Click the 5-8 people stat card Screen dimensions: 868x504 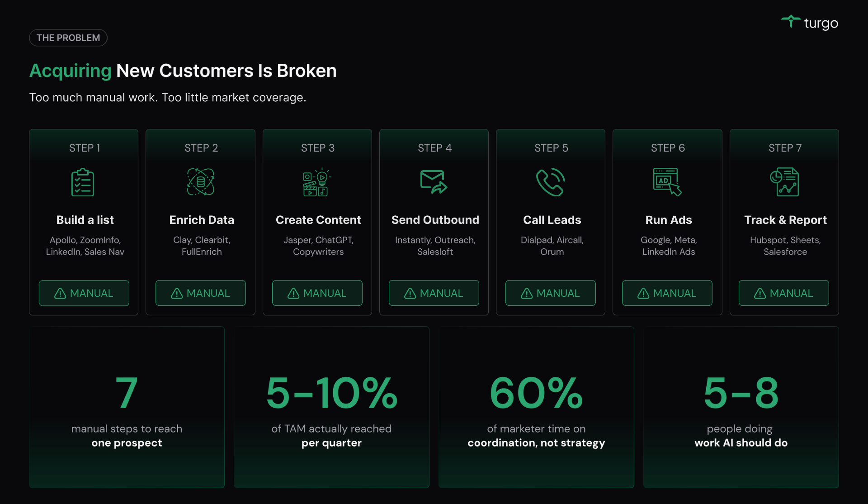pos(741,407)
